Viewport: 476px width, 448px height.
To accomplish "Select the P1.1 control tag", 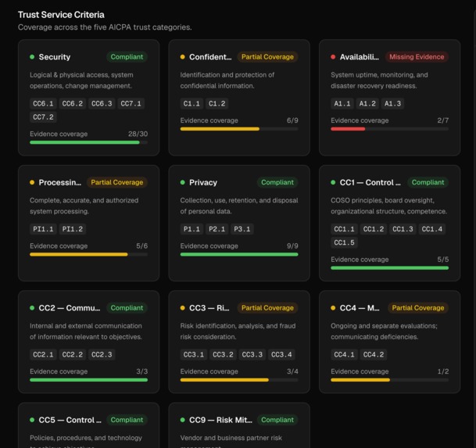I will pyautogui.click(x=191, y=229).
